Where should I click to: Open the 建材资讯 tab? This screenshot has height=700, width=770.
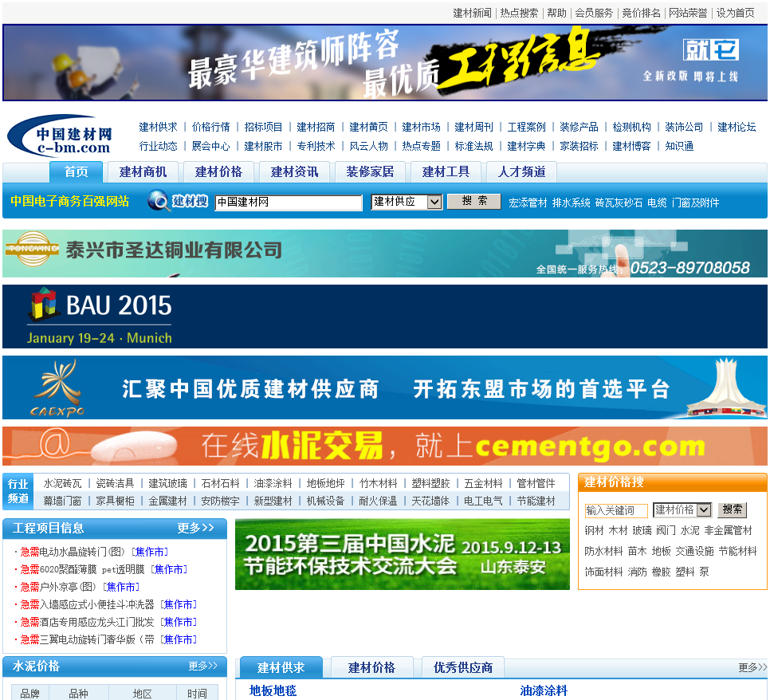point(294,172)
